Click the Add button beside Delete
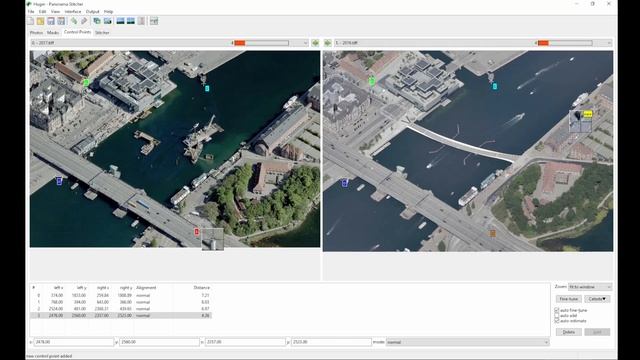This screenshot has height=360, width=640. tap(597, 332)
